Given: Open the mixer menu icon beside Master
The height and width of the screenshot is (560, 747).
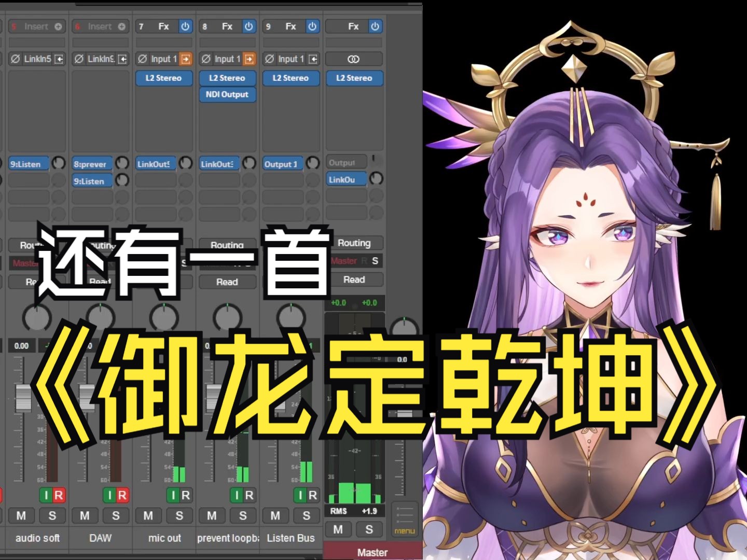Looking at the screenshot, I should 404,519.
